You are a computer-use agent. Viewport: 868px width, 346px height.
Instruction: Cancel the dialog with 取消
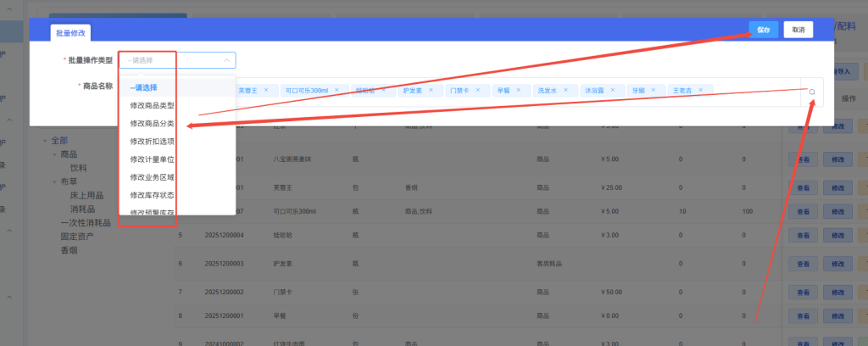[798, 30]
